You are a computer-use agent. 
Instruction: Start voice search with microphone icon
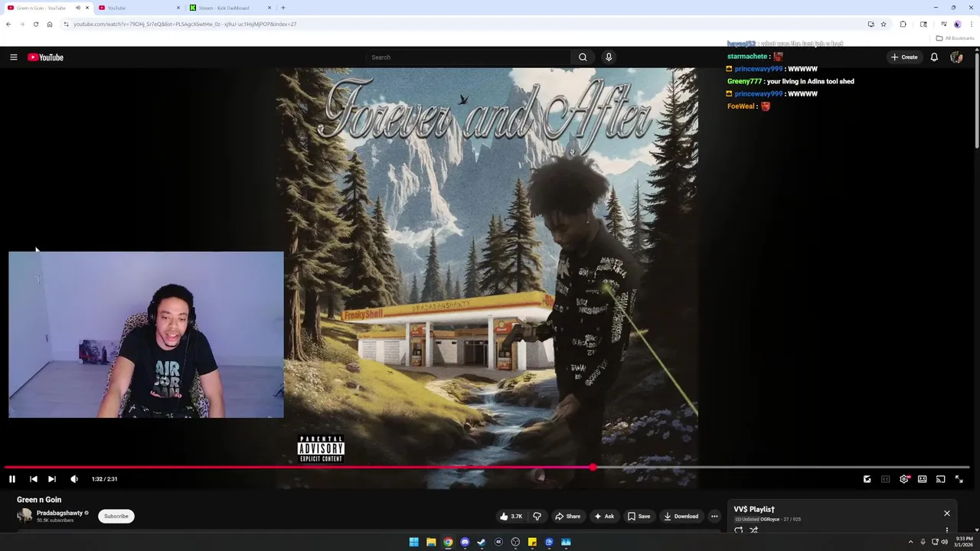click(x=609, y=57)
